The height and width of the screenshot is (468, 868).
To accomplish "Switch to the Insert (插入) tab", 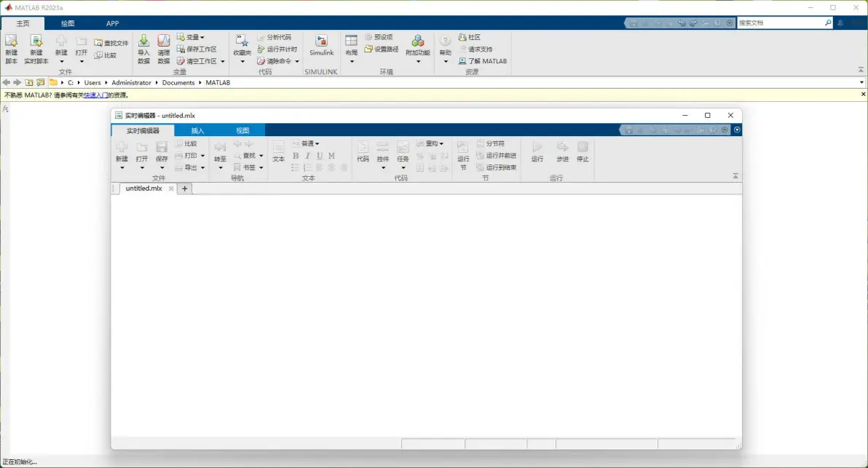I will (197, 130).
